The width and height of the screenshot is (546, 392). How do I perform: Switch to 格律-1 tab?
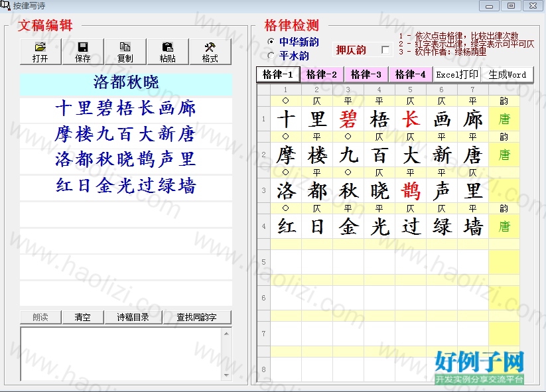278,74
